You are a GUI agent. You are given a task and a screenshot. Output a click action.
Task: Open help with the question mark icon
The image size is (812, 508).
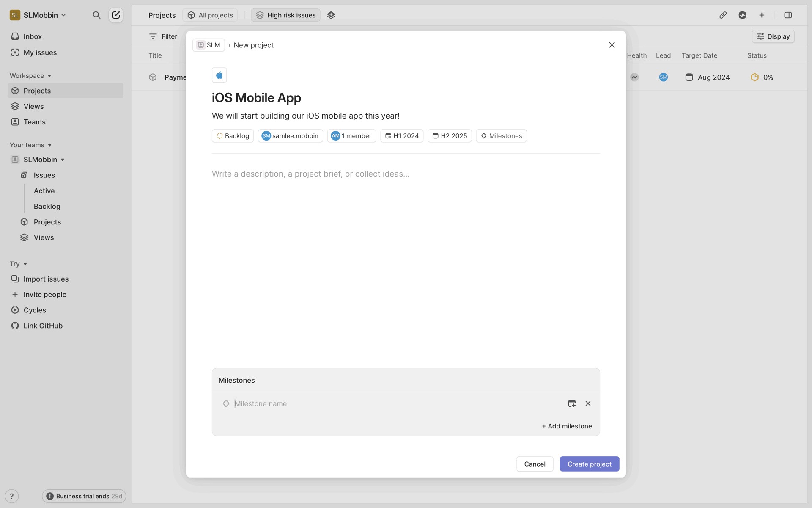click(12, 496)
